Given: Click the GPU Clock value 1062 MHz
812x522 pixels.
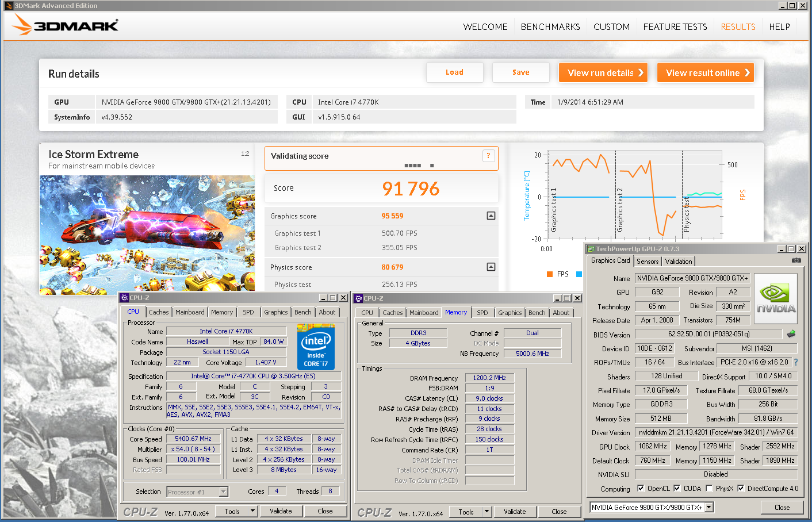Looking at the screenshot, I should click(653, 446).
